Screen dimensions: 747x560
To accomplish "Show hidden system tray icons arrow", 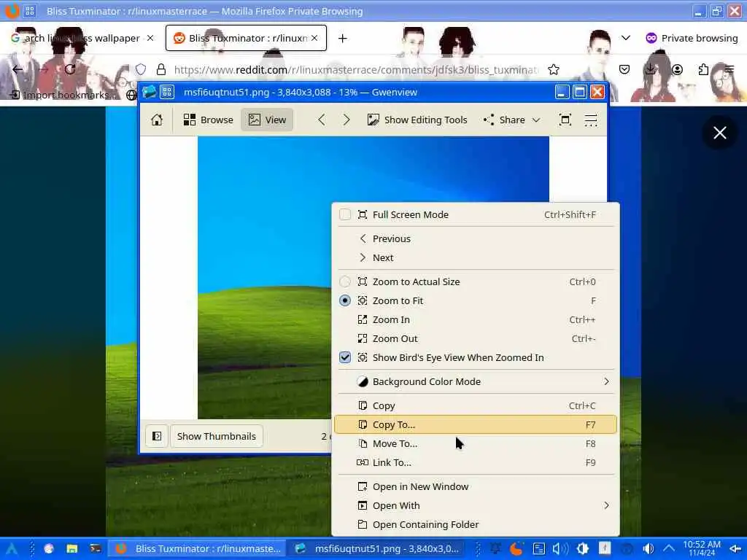I will coord(670,548).
